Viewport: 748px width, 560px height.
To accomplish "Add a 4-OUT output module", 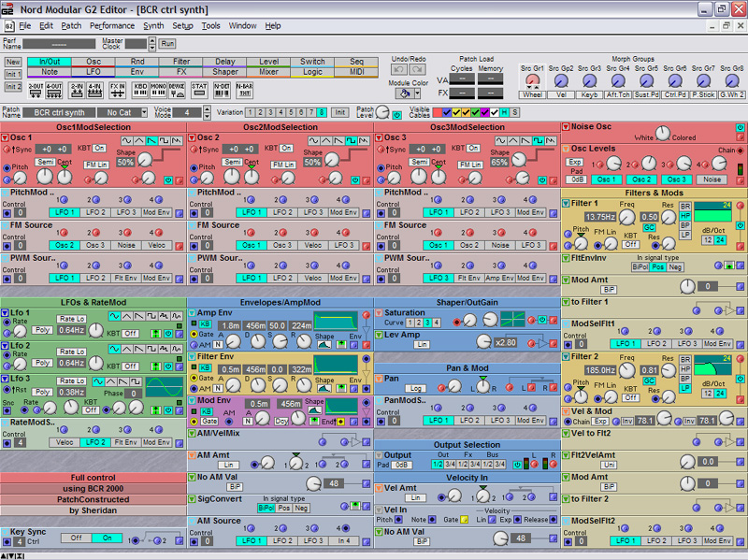I will (x=54, y=90).
